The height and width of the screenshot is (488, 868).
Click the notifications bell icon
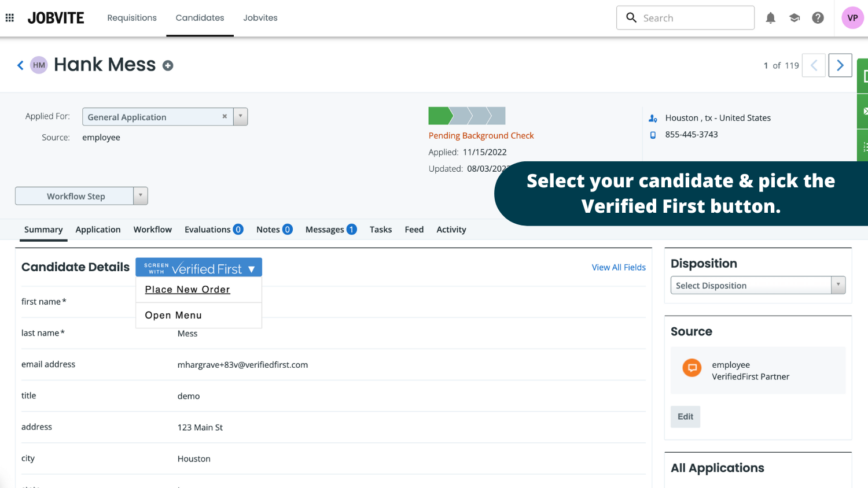tap(770, 18)
